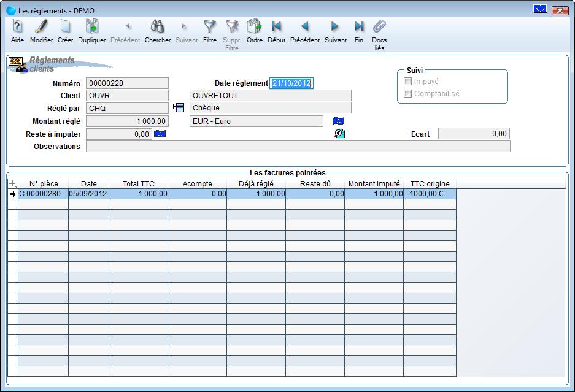Click the Client code field OUVR
The width and height of the screenshot is (575, 392).
127,95
